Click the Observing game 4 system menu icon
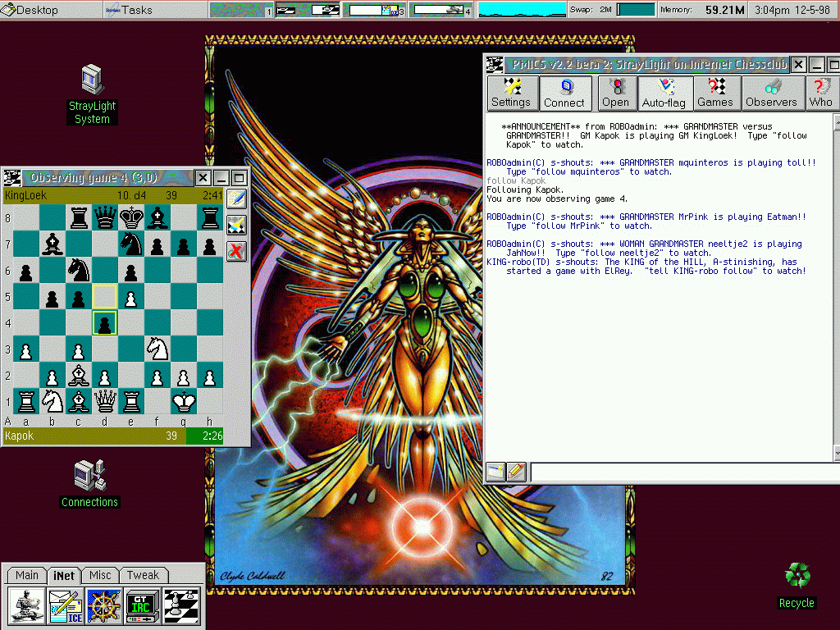840x630 pixels. click(12, 178)
